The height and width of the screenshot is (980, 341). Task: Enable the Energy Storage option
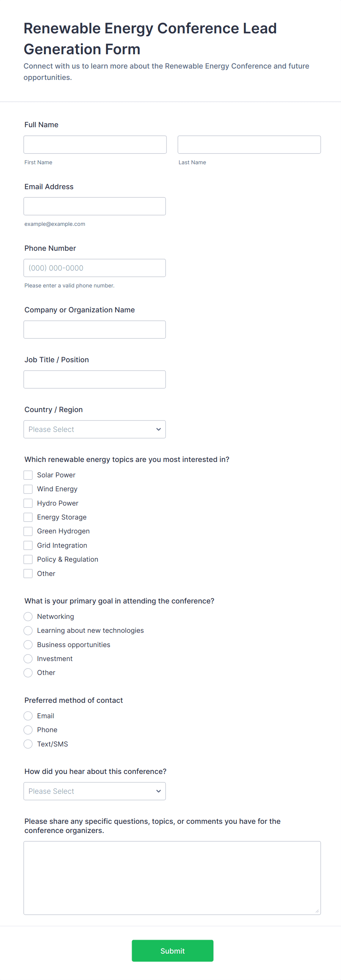point(28,517)
